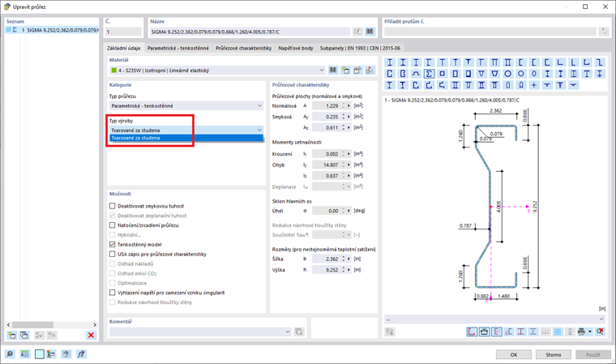Open arrow menu next to Šířka b value

349,259
